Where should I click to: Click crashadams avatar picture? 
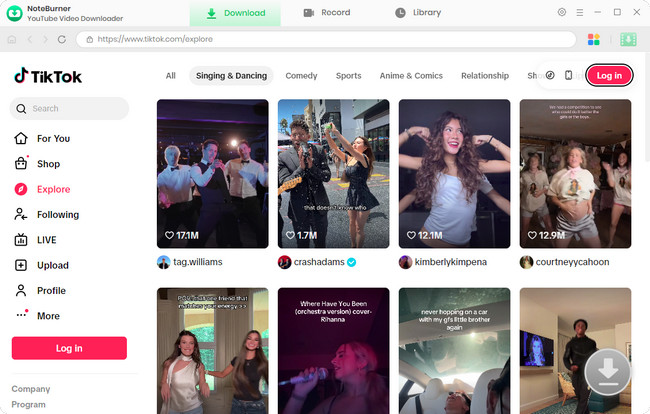pos(285,262)
